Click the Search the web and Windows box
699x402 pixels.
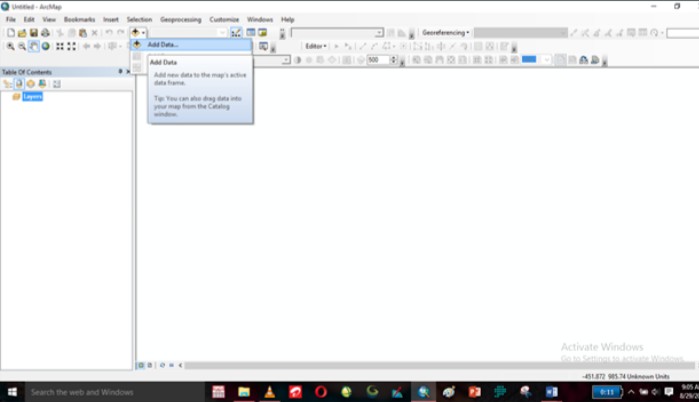[115, 392]
